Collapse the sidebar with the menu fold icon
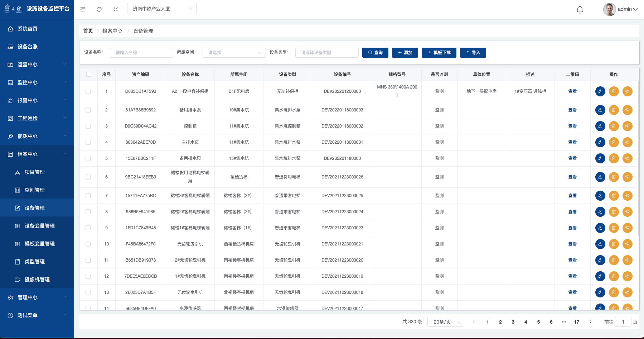Screen dimensions: 644x339 pos(83,9)
